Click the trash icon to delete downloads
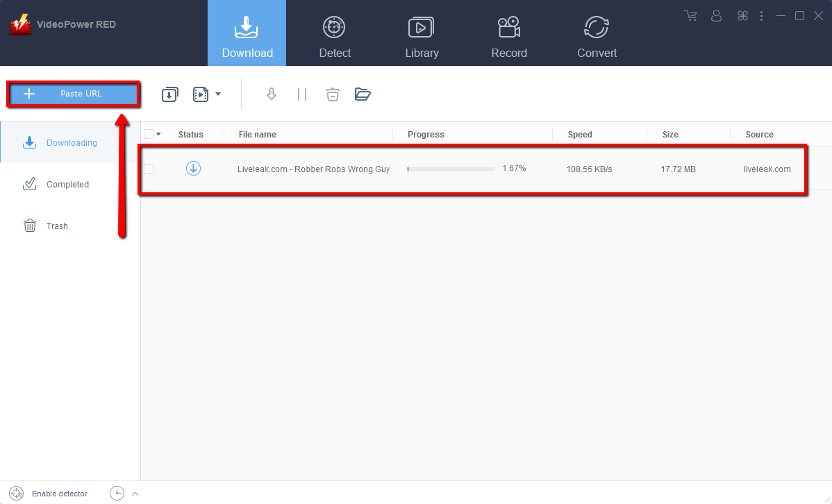Screen dimensions: 832x504 333,94
